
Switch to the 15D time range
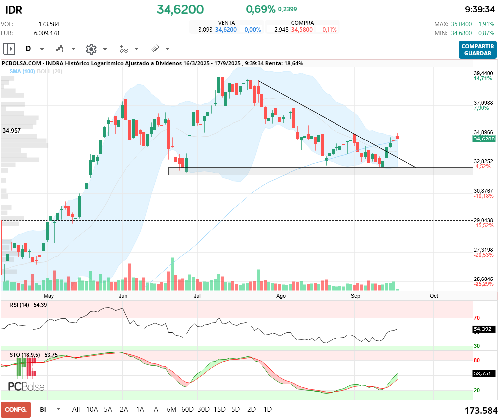pos(219,409)
